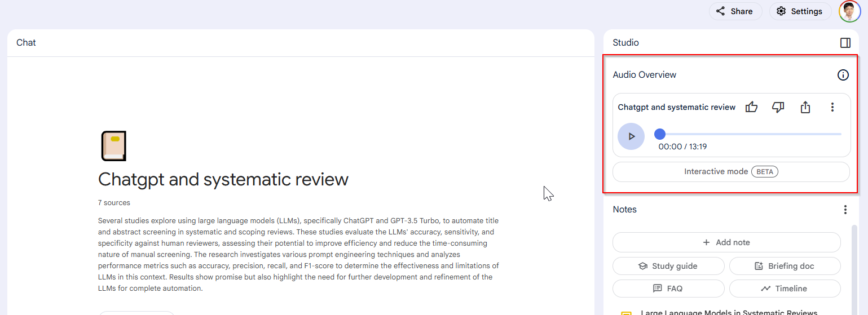This screenshot has height=315, width=868.
Task: Click the Share button
Action: click(x=735, y=11)
